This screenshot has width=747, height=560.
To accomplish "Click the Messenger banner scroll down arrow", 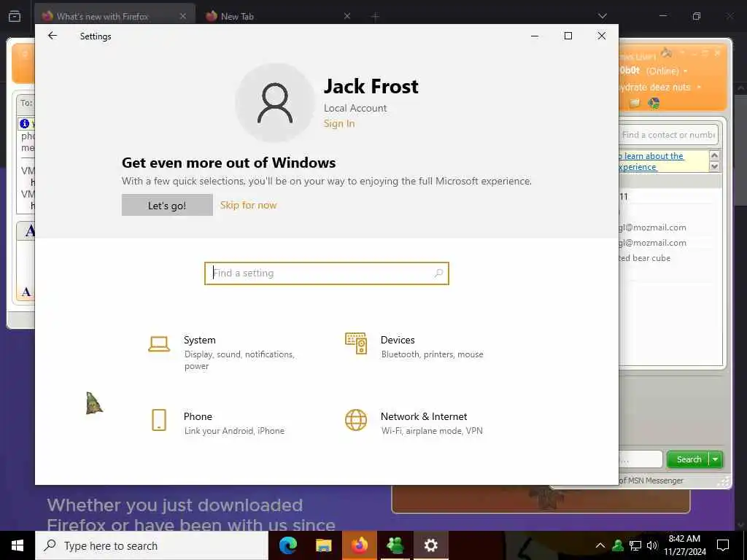I will coord(714,167).
